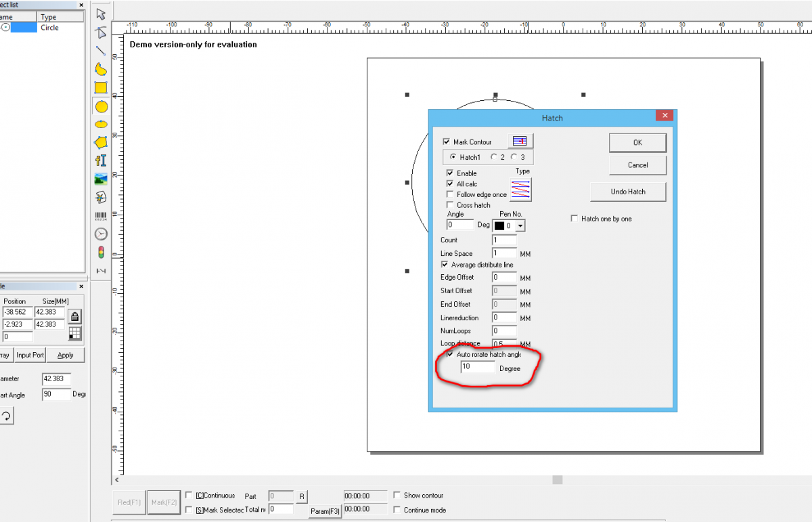Select the Hatch1 radio button

tap(453, 157)
